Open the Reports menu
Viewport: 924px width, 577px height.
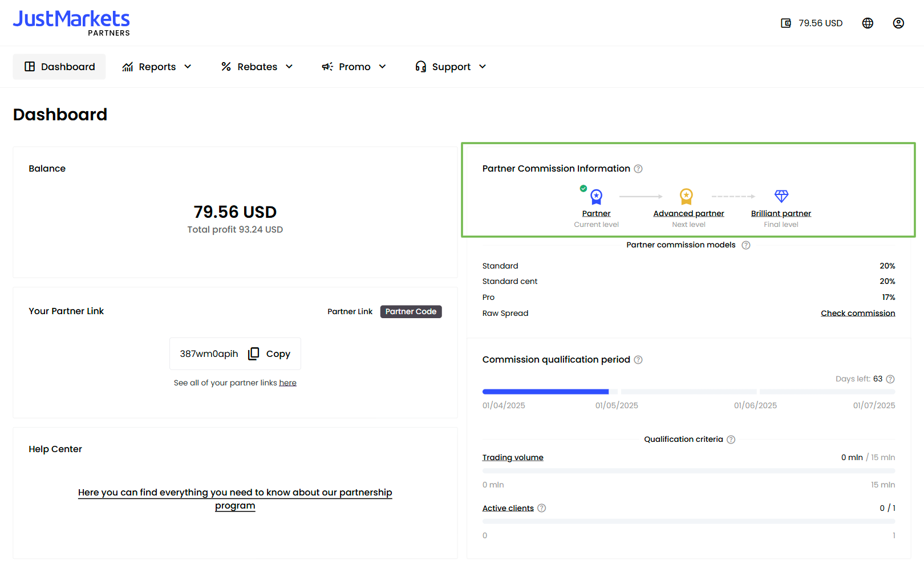(x=157, y=67)
